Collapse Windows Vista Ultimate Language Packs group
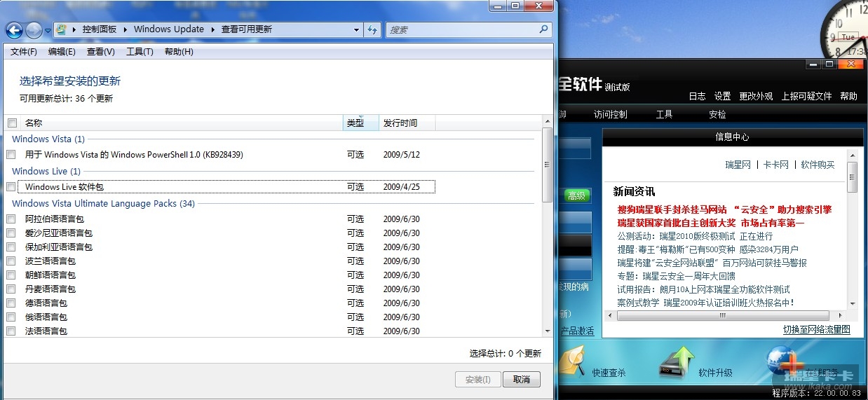Viewport: 868px width, 400px height. (x=104, y=203)
